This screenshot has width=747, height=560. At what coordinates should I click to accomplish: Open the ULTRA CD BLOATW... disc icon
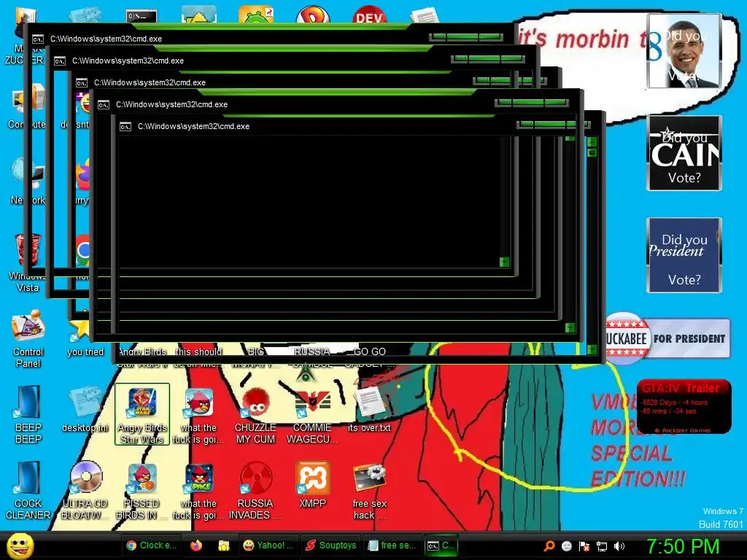point(85,491)
